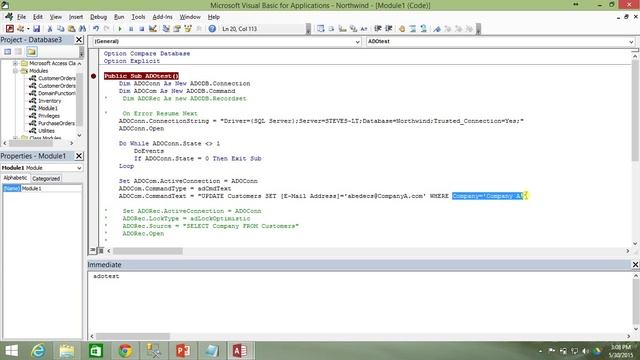Open the Tools menu
Viewport: 640px width, 360px height.
pos(138,17)
